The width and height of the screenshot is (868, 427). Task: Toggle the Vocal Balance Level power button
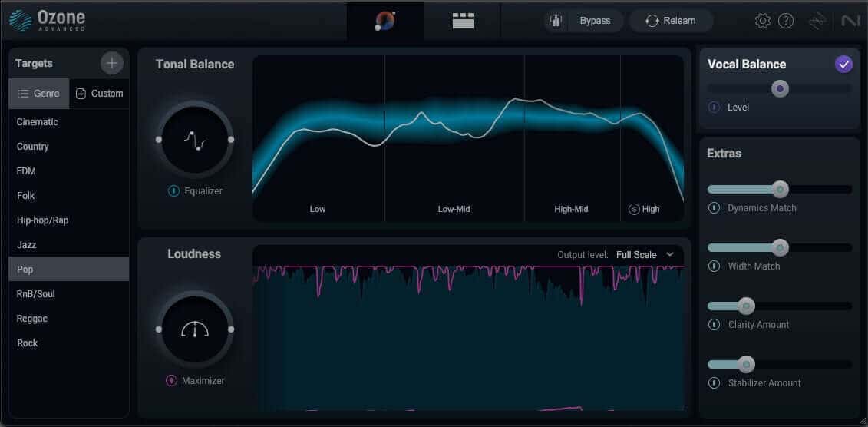pyautogui.click(x=714, y=107)
